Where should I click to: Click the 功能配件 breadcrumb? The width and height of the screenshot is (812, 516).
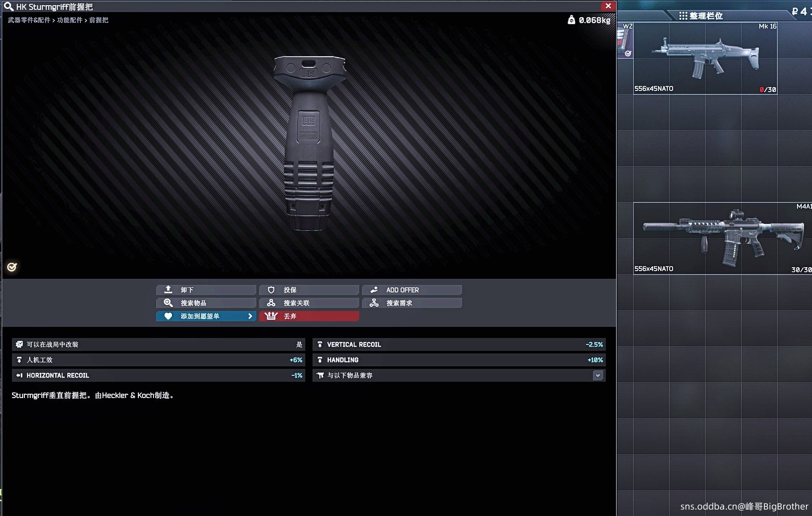click(x=69, y=20)
